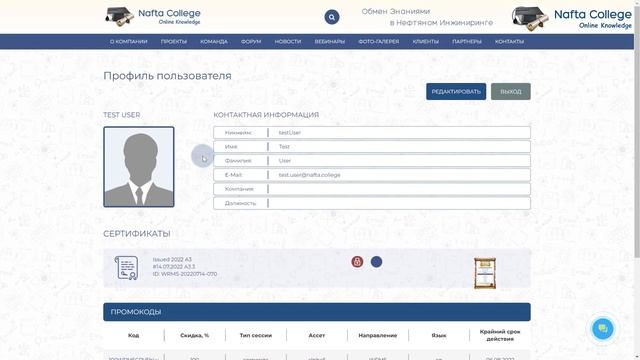Open the КЛИЕНТЫ menu item
This screenshot has height=360, width=640.
tap(426, 42)
